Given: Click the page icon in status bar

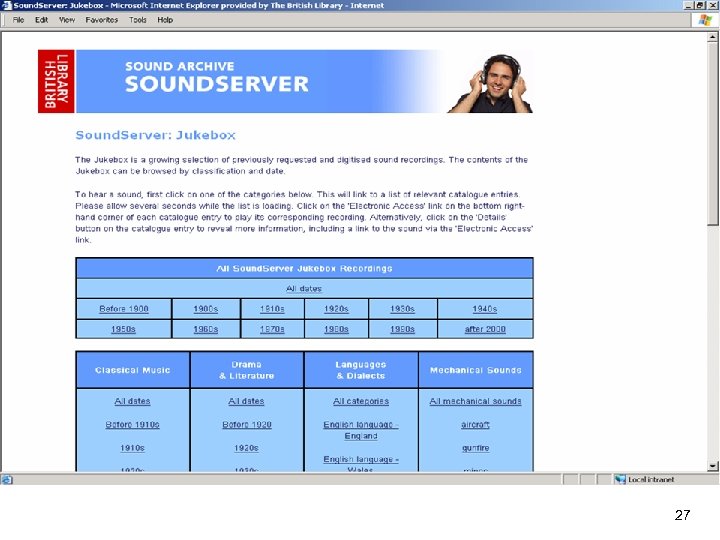Looking at the screenshot, I should pyautogui.click(x=7, y=480).
